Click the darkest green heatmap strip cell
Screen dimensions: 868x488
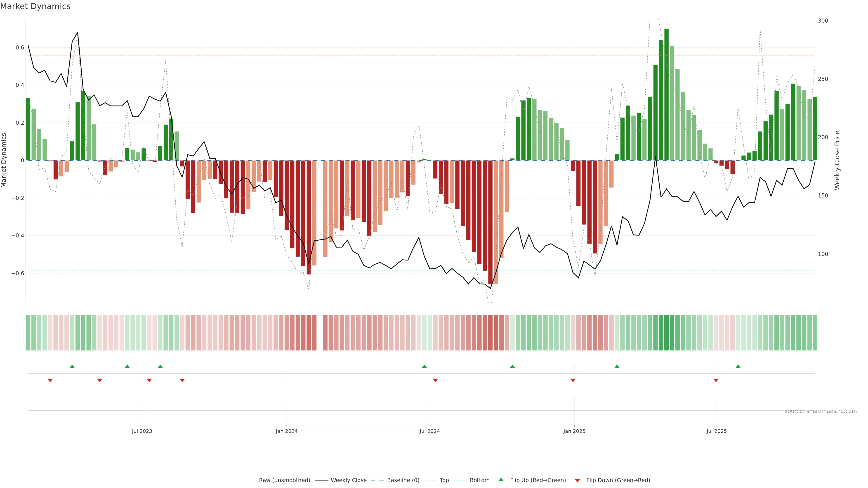click(x=667, y=333)
